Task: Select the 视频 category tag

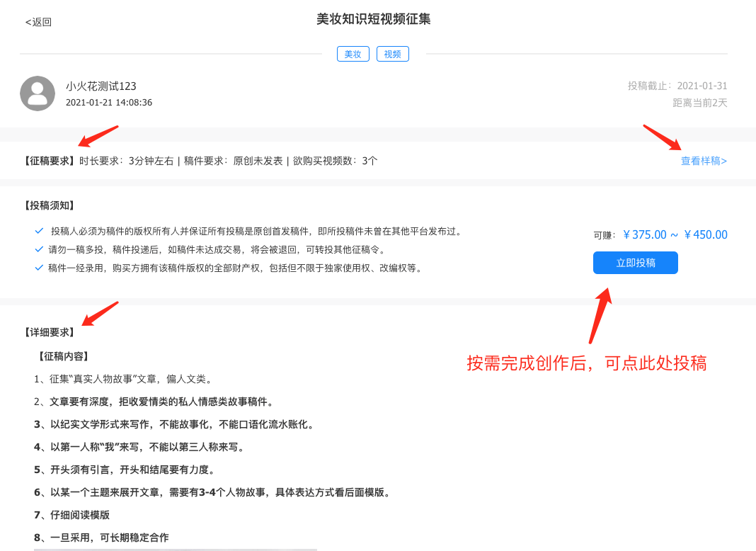Action: pos(392,53)
